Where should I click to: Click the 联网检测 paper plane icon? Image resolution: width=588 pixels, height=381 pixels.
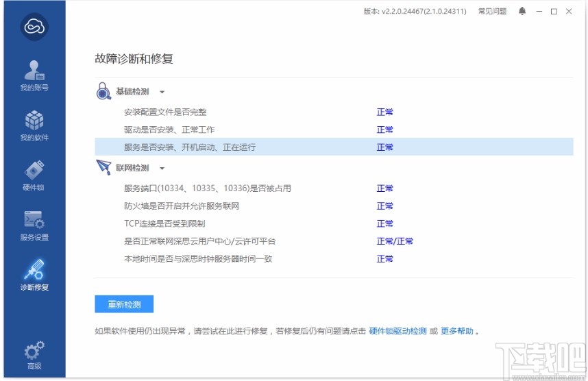point(104,167)
